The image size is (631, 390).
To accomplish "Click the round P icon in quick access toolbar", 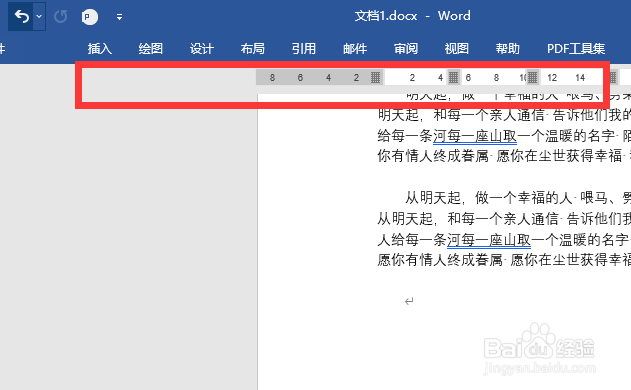I will click(89, 17).
